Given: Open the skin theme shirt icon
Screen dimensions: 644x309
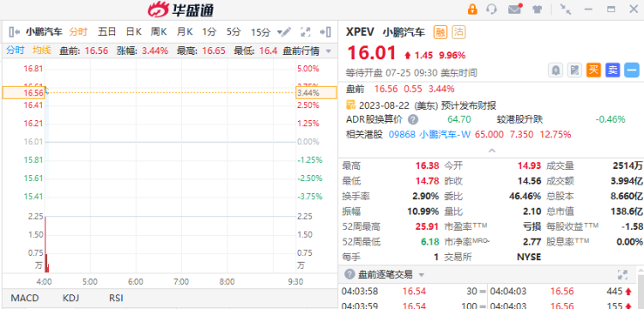Looking at the screenshot, I should pos(537,9).
